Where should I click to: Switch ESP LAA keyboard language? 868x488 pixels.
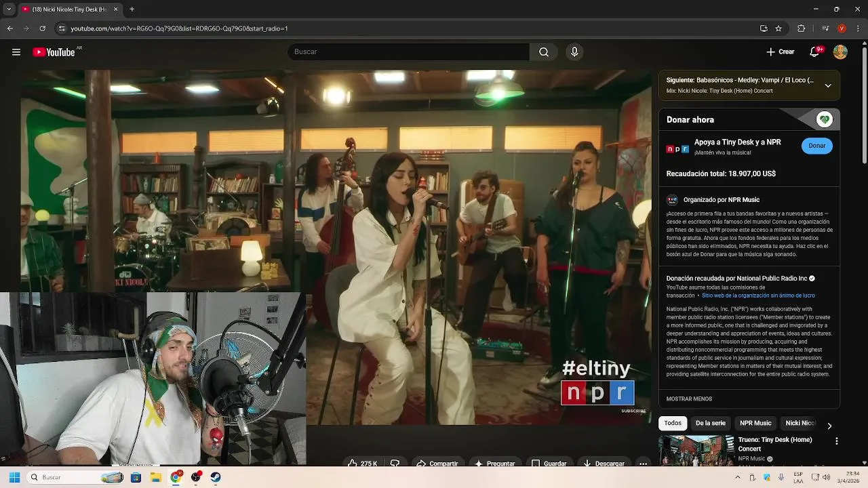click(798, 477)
